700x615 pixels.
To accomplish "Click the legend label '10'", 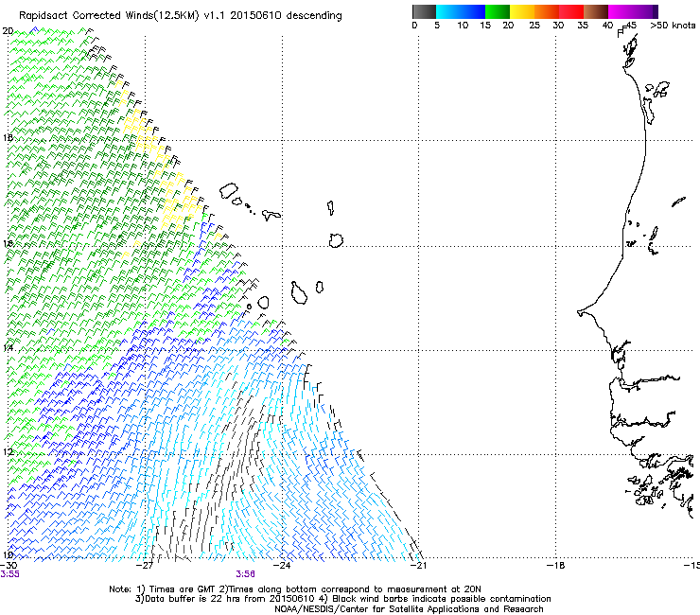I will pyautogui.click(x=463, y=26).
